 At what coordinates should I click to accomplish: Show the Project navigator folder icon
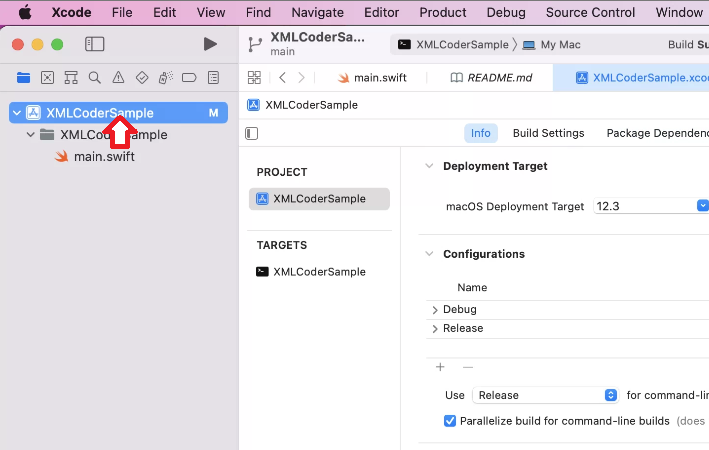point(24,77)
